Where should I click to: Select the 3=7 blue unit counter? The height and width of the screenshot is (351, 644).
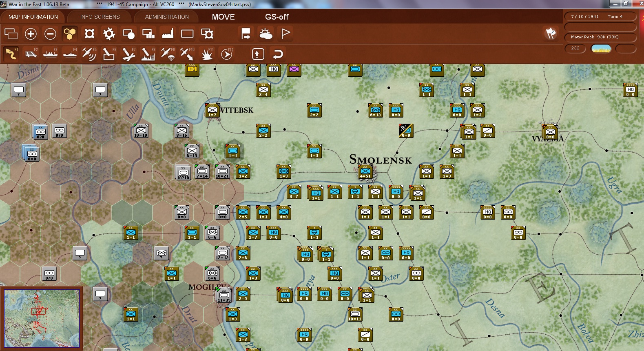[294, 192]
